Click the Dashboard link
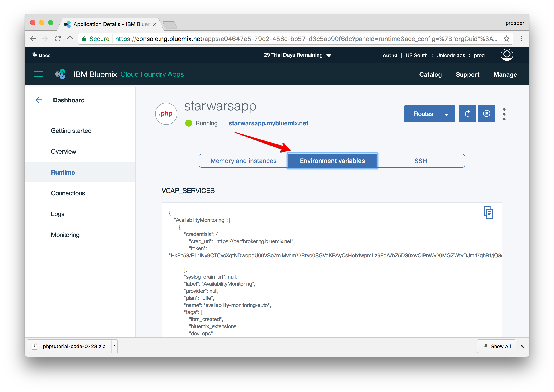Screen dimensions: 554x392 point(69,100)
